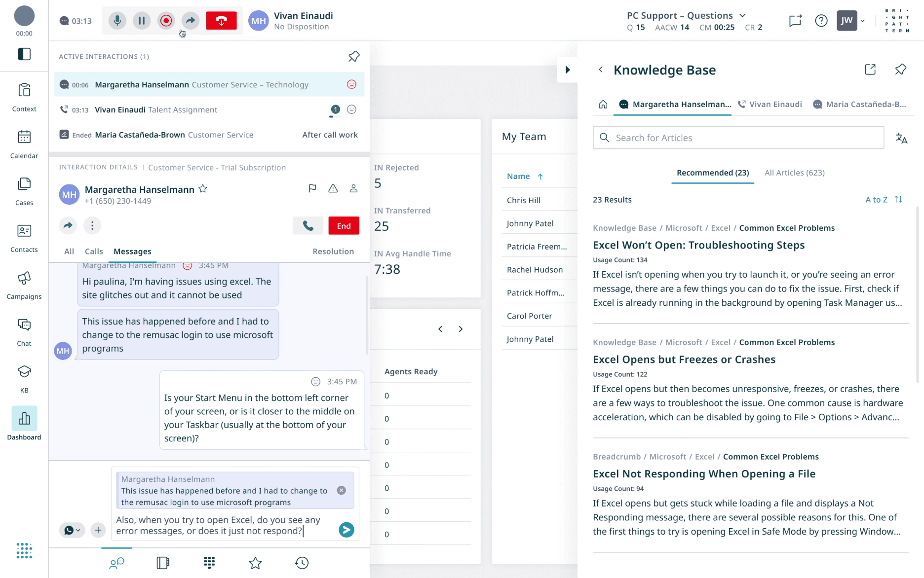Image resolution: width=924 pixels, height=578 pixels.
Task: Open Contacts in the left sidebar
Action: (x=24, y=238)
